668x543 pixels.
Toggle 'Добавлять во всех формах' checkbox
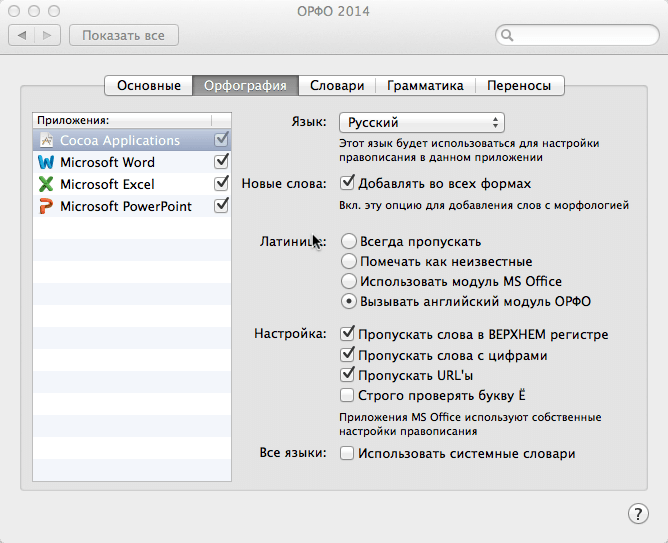point(347,183)
